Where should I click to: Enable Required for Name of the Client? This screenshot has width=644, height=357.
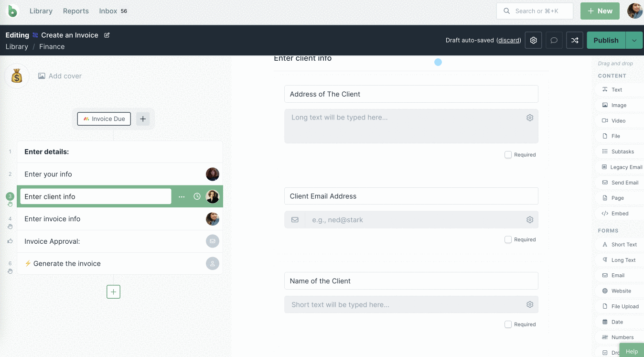point(507,324)
